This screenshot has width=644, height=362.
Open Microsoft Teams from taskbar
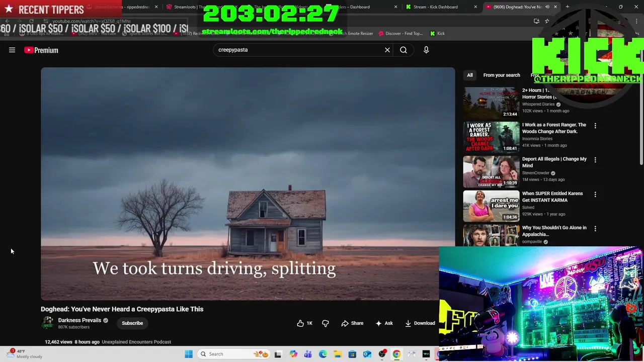(308, 354)
